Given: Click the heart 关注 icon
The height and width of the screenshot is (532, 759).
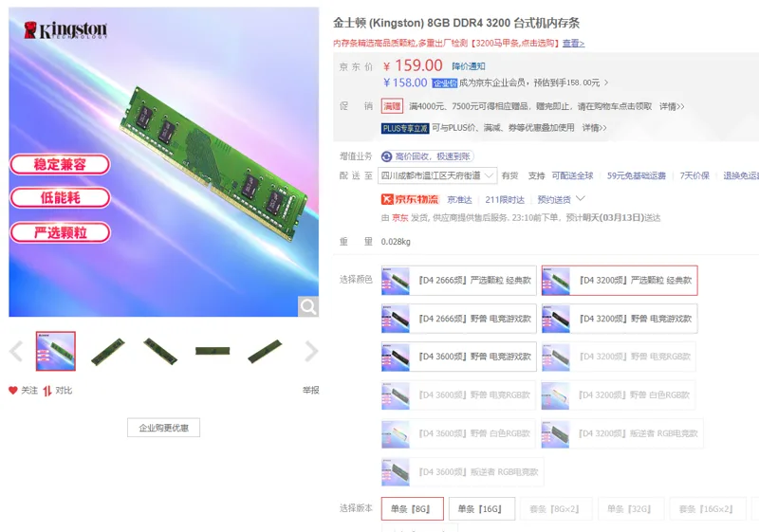Looking at the screenshot, I should [13, 391].
